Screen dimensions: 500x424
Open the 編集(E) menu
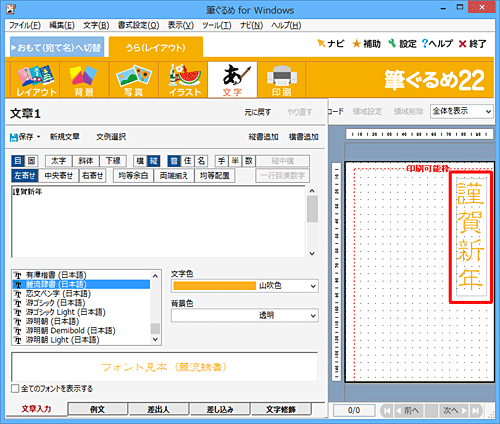62,25
